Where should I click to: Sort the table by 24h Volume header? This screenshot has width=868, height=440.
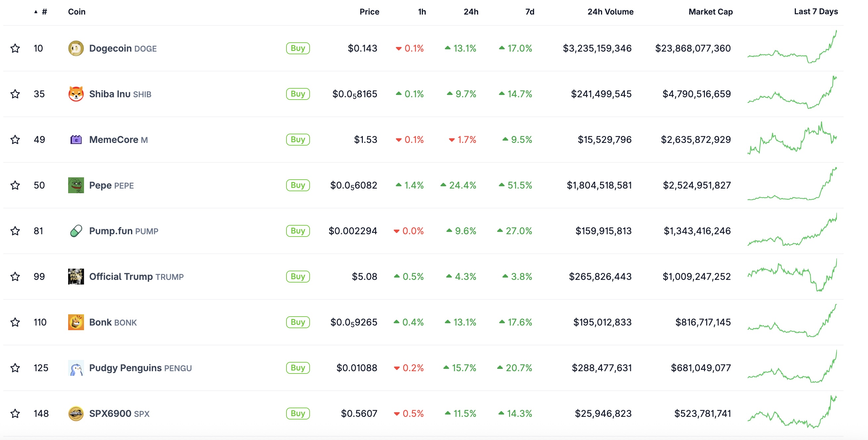point(610,12)
